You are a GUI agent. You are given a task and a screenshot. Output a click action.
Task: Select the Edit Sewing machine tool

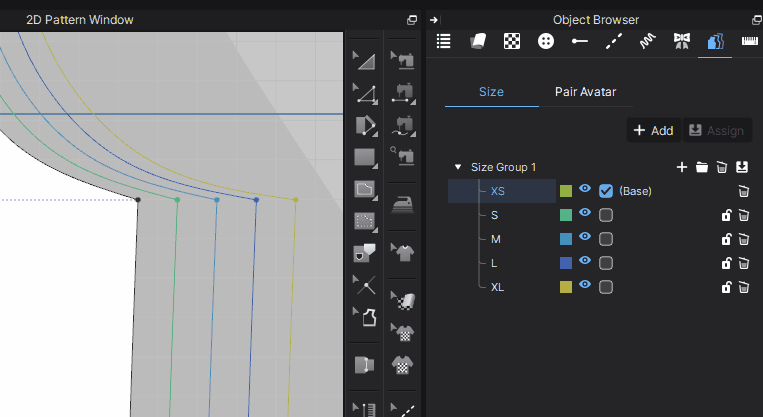[x=402, y=60]
